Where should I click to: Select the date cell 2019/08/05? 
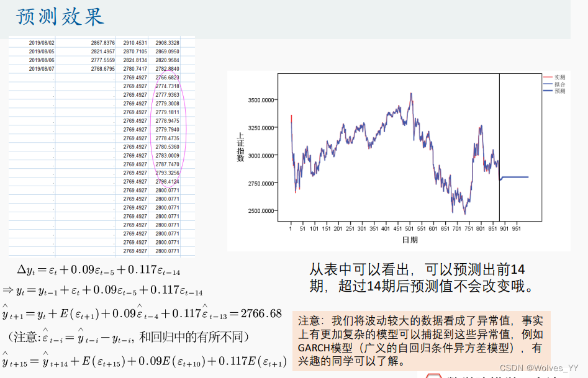[x=42, y=52]
